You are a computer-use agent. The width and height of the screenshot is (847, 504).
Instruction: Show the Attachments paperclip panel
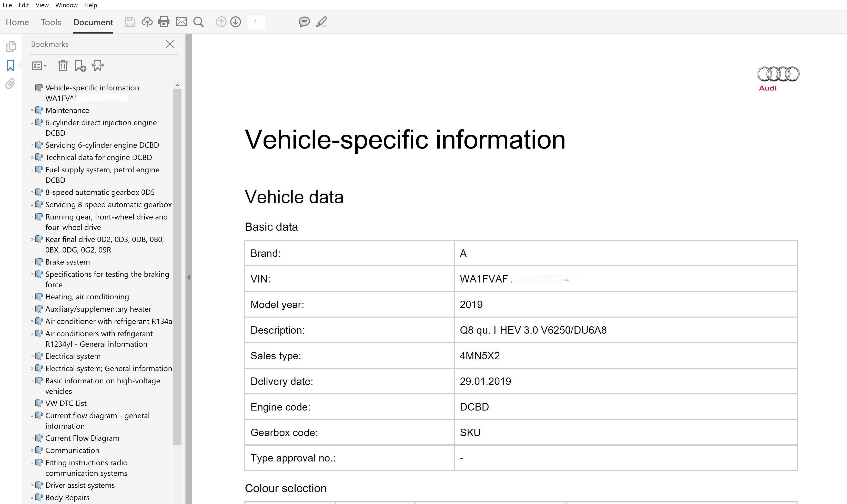11,84
